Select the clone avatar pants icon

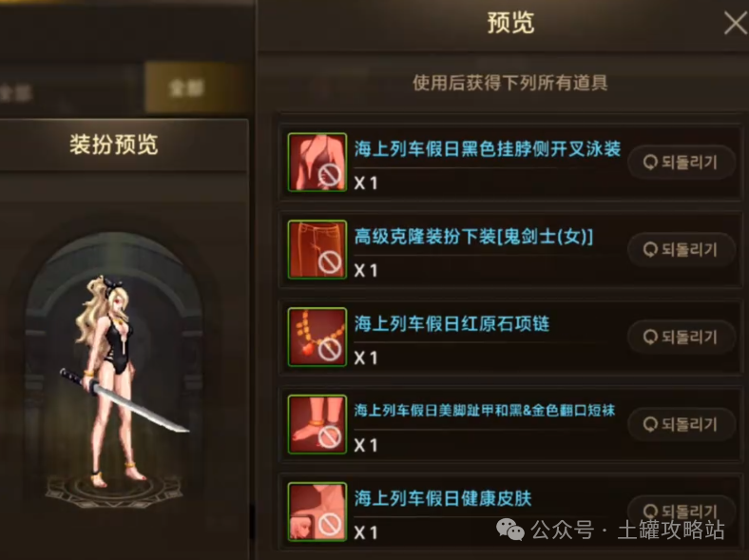tap(317, 249)
